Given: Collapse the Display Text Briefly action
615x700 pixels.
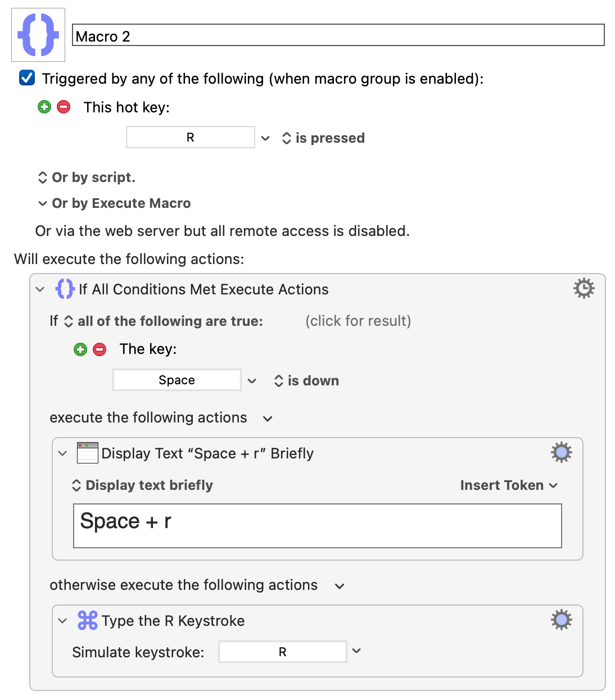Looking at the screenshot, I should [62, 453].
